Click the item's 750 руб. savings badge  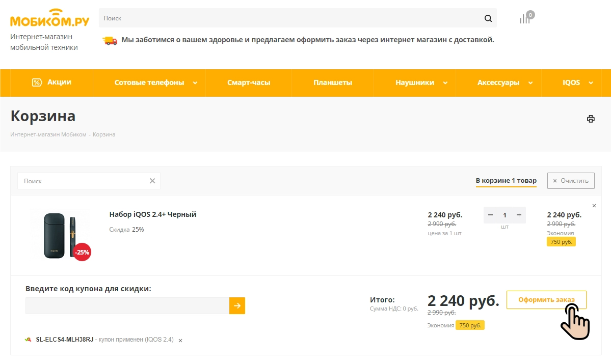561,242
